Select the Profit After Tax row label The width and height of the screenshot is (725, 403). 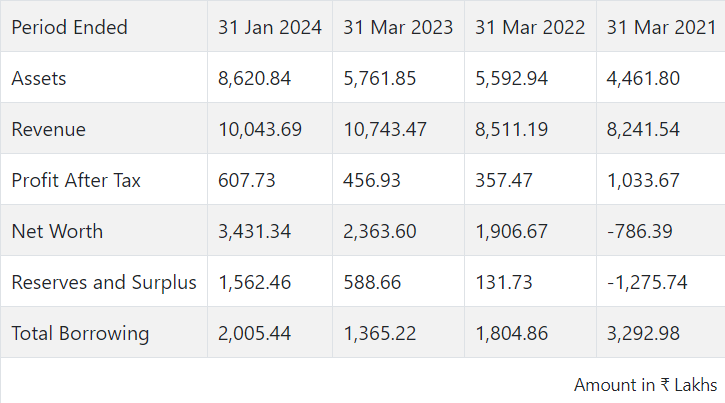76,180
